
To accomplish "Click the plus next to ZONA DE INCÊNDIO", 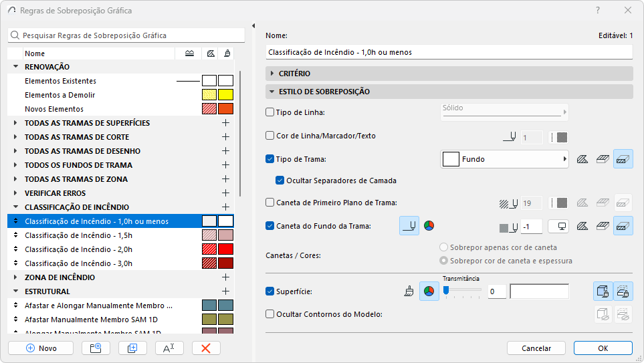I will [x=225, y=277].
